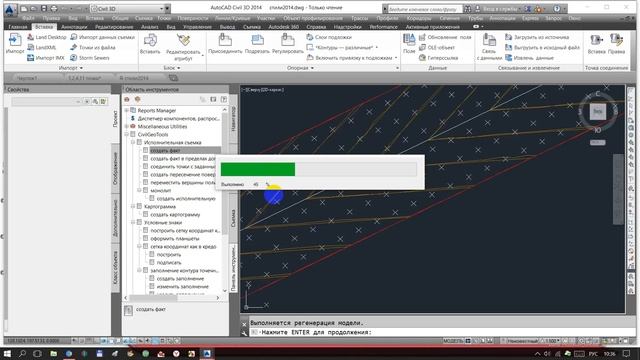
Task: Open the Вход в службы dropdown
Action: (x=500, y=9)
